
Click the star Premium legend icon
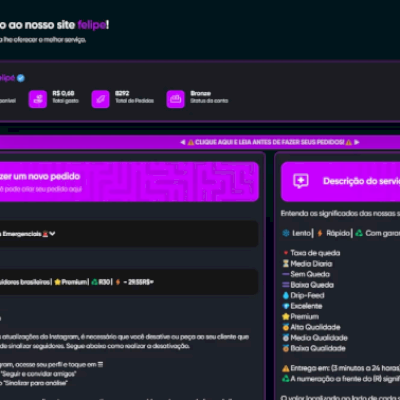[286, 316]
